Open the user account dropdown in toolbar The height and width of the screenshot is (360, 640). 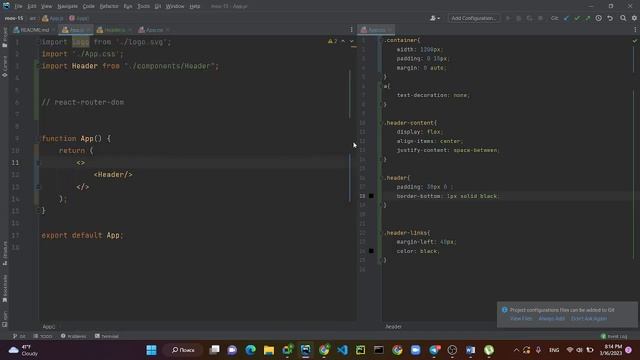pos(435,18)
